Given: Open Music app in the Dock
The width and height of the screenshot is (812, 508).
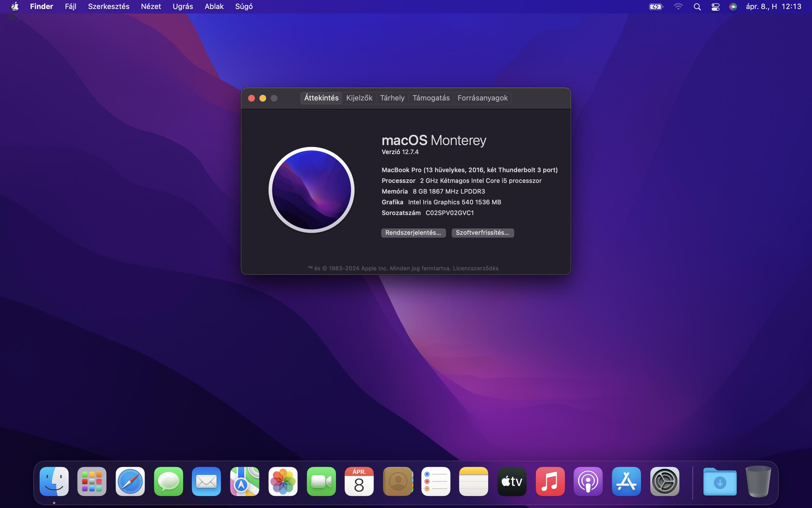Looking at the screenshot, I should 550,481.
